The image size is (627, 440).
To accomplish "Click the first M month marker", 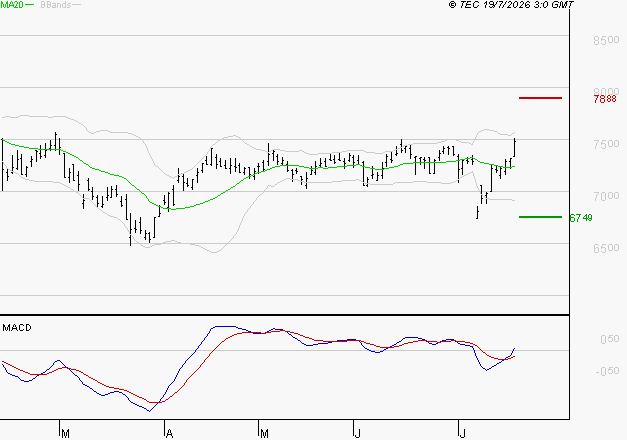I will tap(66, 433).
